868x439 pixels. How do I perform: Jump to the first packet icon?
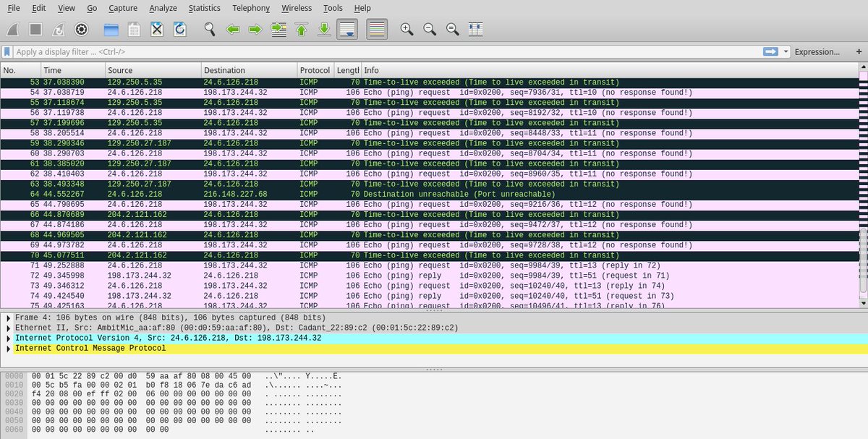[x=302, y=30]
